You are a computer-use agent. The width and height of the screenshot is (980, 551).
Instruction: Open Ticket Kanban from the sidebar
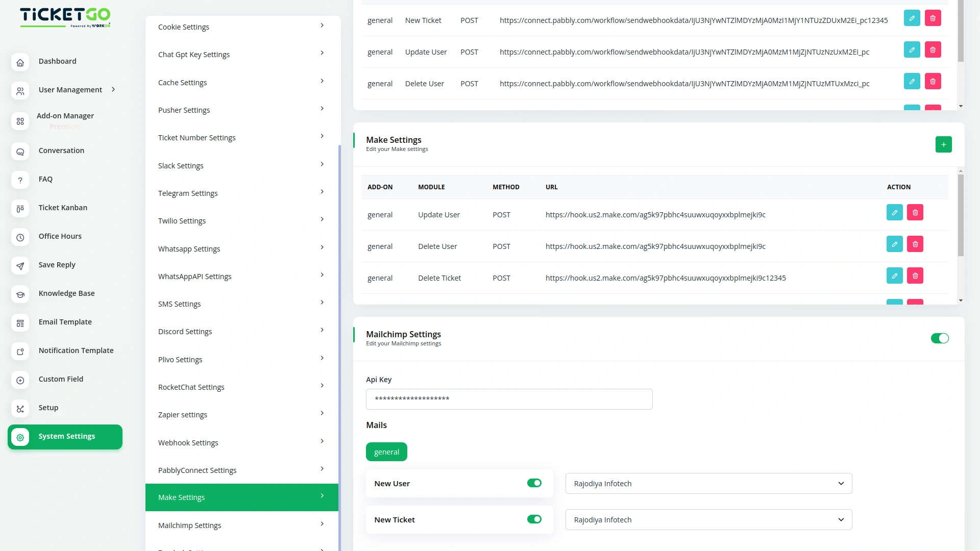[63, 208]
